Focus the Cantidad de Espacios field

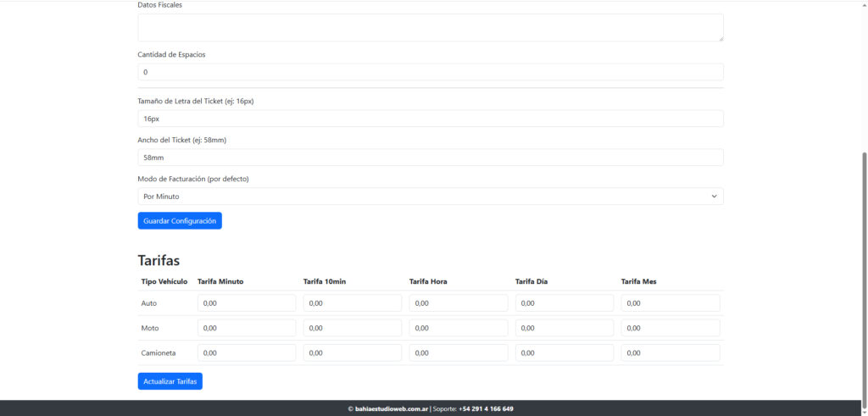[x=430, y=72]
